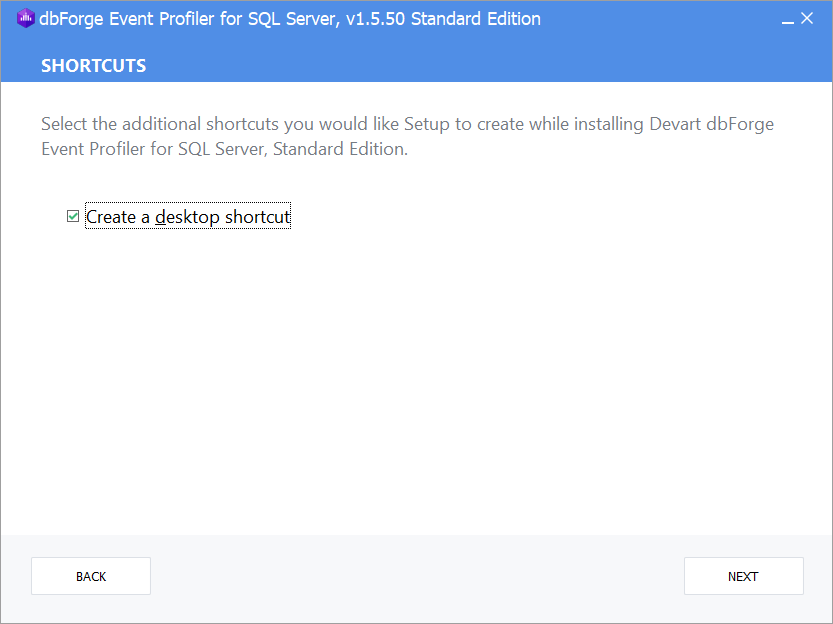Viewport: 833px width, 624px height.
Task: Uncheck the desktop shortcut checkbox
Action: (73, 216)
